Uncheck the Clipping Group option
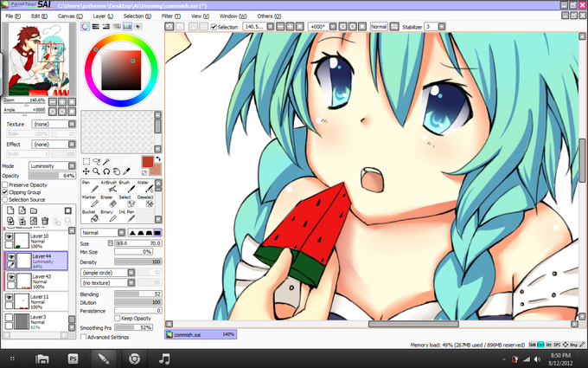The height and width of the screenshot is (368, 588). pyautogui.click(x=5, y=192)
